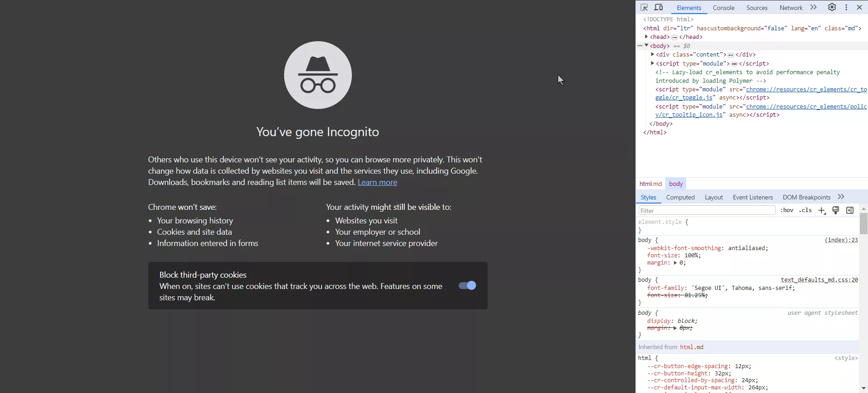Show the computed styles sidebar icon
This screenshot has width=868, height=393.
pos(850,210)
